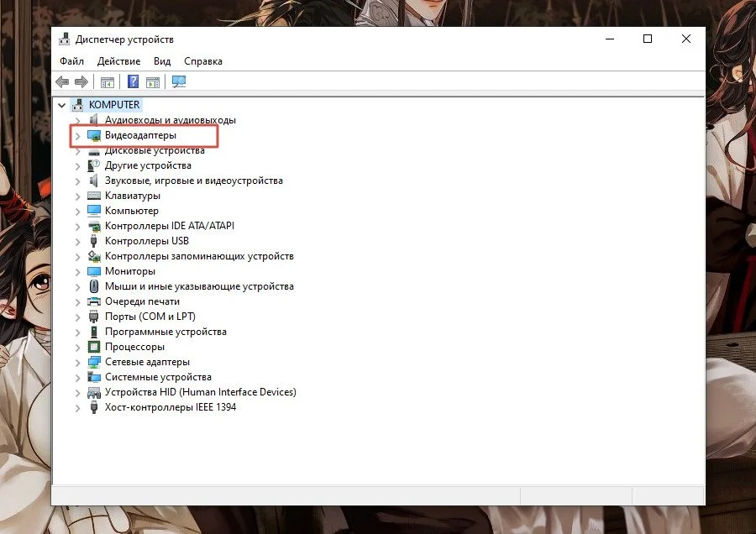The width and height of the screenshot is (756, 534).
Task: Click the Процессоры chip icon
Action: pyautogui.click(x=94, y=347)
